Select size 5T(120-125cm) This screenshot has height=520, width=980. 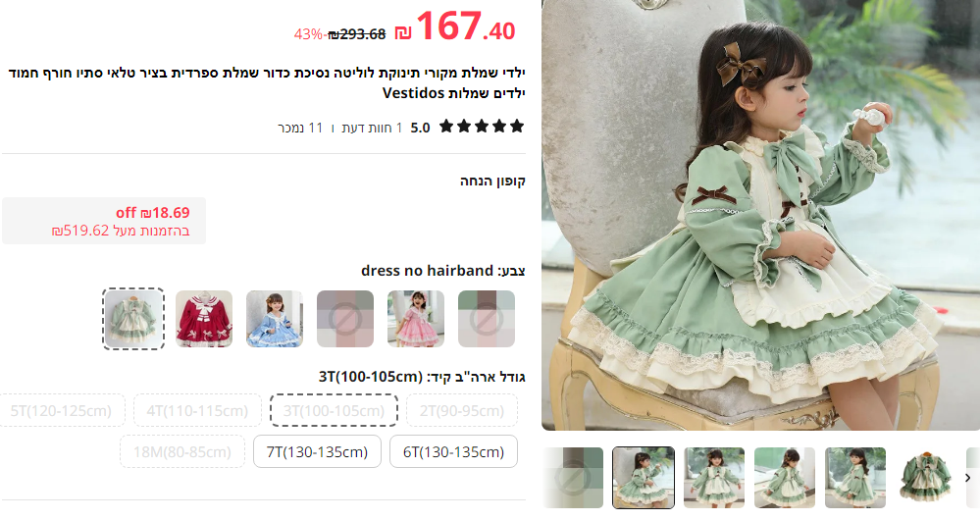coord(61,410)
